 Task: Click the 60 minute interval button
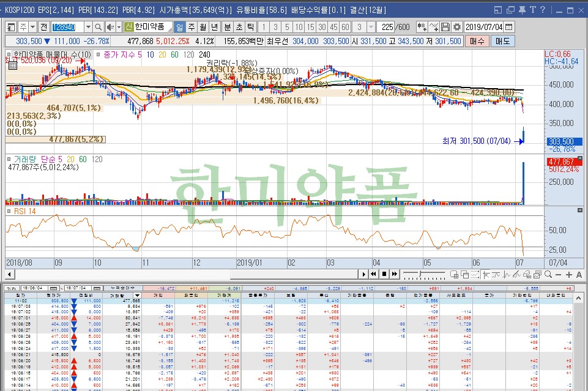tap(345, 27)
